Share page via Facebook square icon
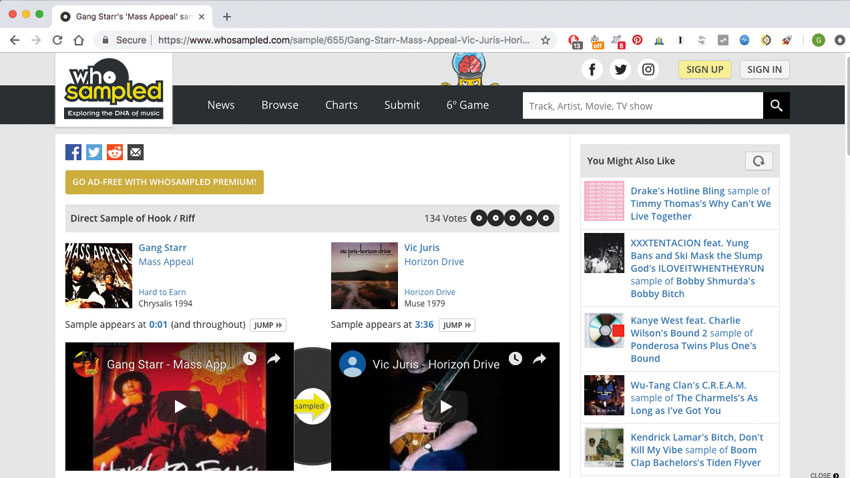 73,152
